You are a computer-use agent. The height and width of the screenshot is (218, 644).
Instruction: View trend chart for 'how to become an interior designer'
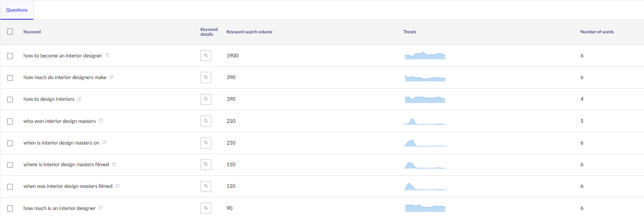(x=425, y=55)
